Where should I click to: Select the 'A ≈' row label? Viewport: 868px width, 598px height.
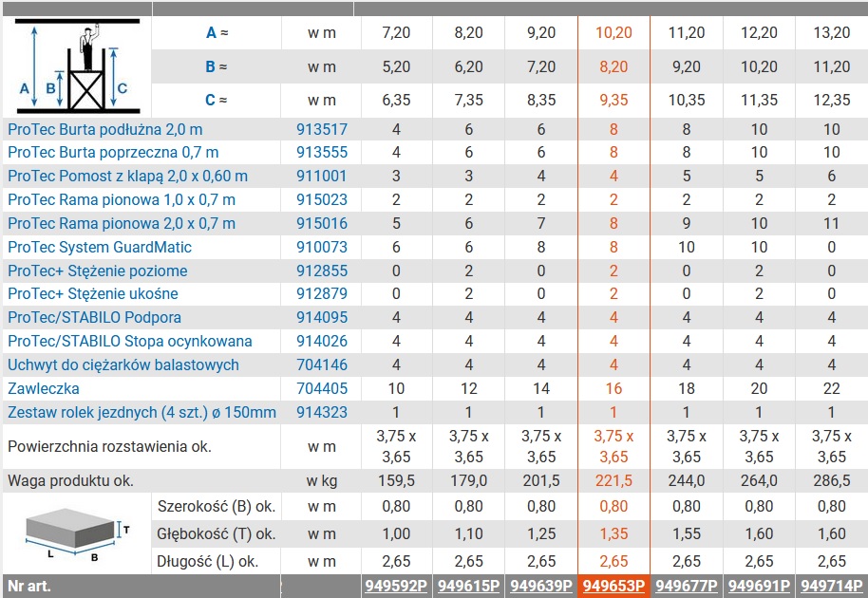coord(217,33)
